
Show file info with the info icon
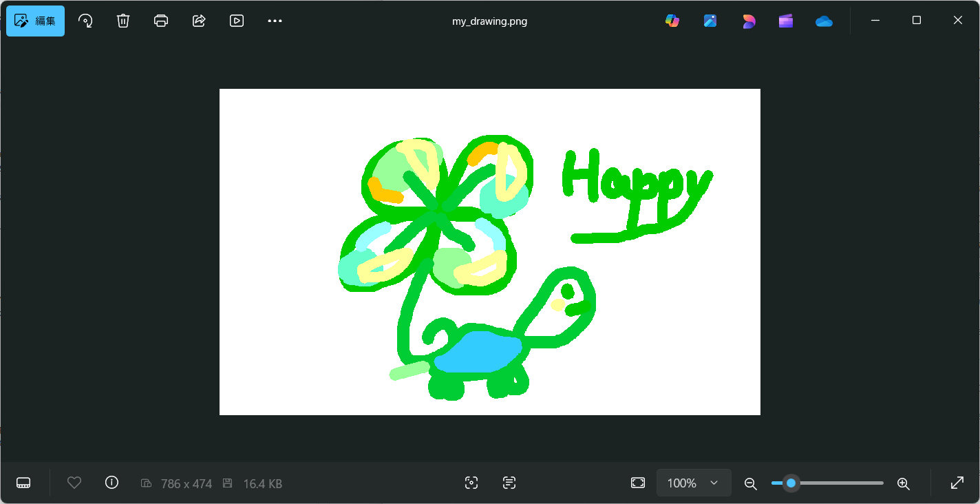[x=111, y=483]
